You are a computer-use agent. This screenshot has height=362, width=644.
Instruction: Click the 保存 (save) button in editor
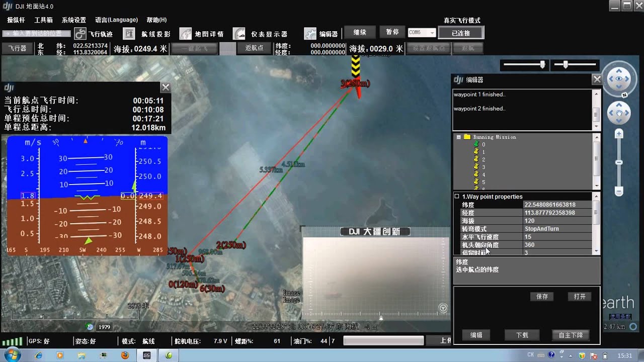point(542,297)
